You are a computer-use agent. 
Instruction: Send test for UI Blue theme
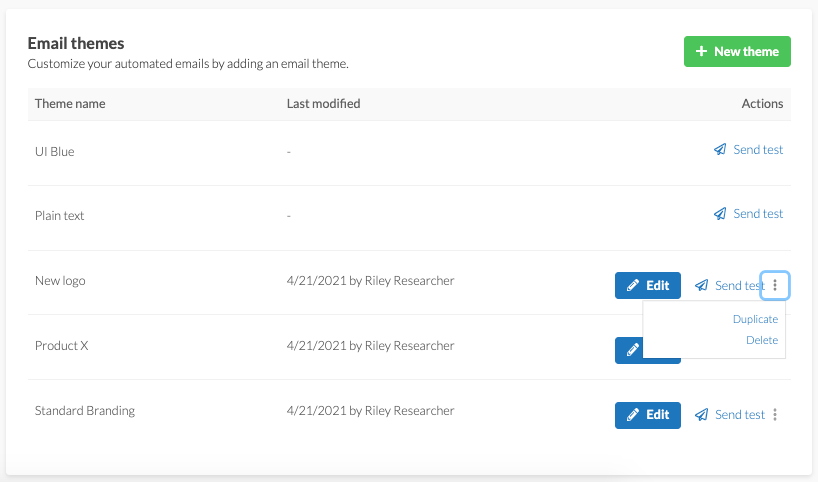click(748, 150)
